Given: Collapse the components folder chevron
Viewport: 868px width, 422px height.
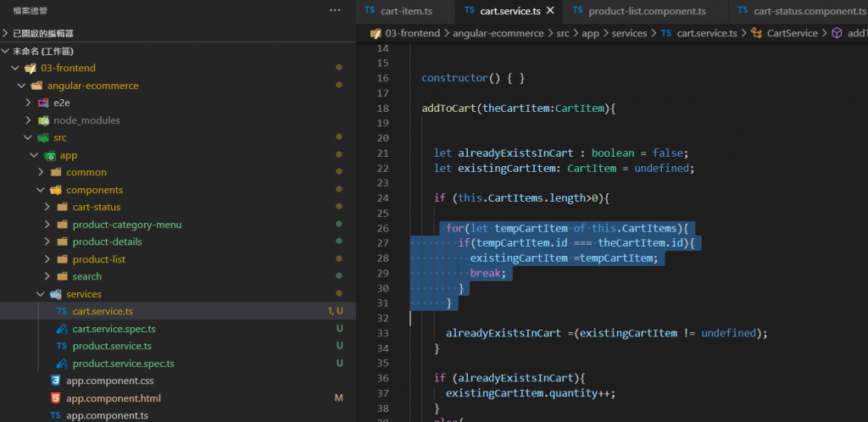Looking at the screenshot, I should coord(41,190).
